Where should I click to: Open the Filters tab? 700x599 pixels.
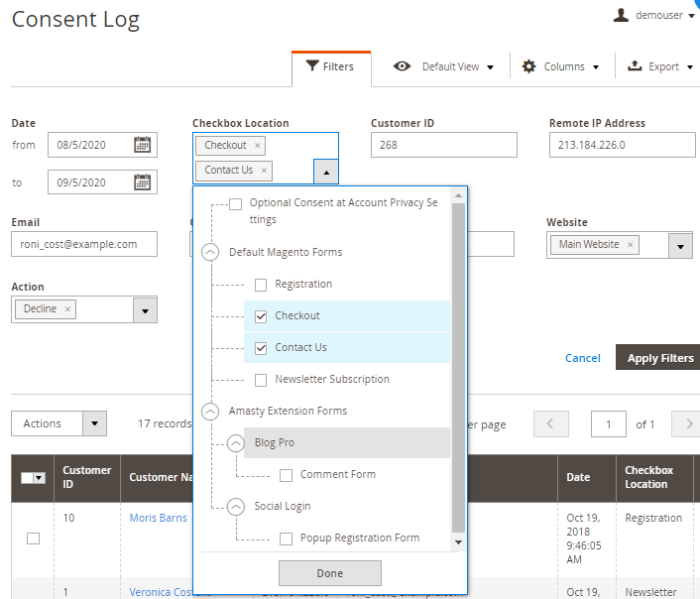pos(331,67)
